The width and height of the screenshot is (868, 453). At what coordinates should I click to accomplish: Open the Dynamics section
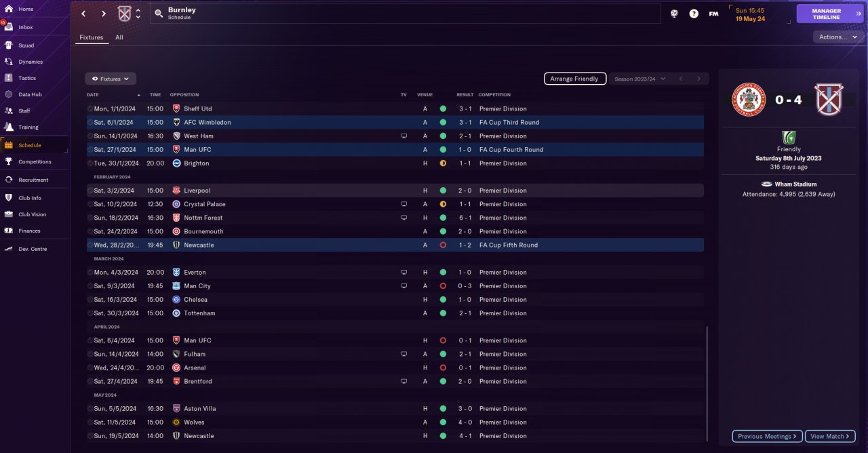(x=34, y=62)
